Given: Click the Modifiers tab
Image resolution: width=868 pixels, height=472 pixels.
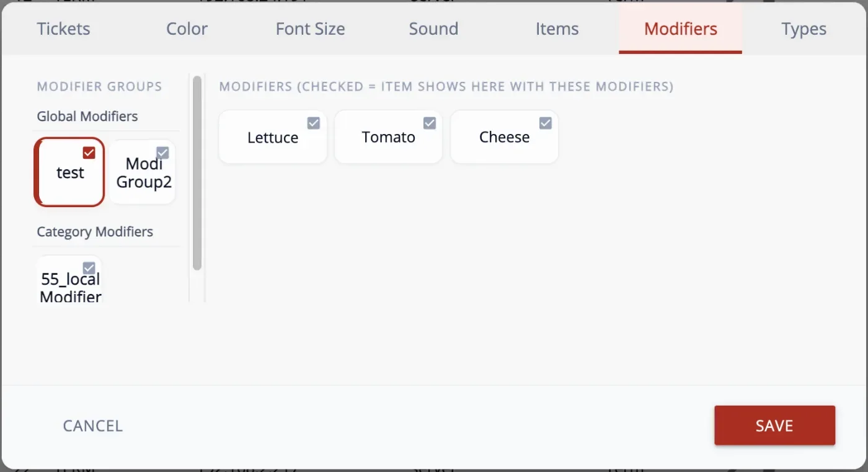Looking at the screenshot, I should 680,29.
